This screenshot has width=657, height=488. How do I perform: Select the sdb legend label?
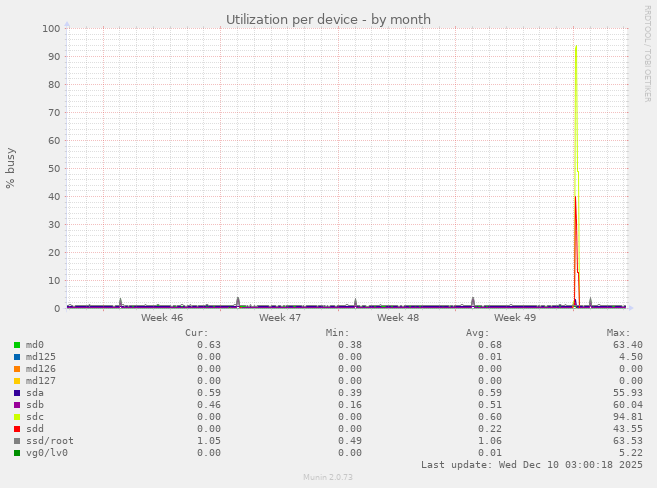[x=35, y=405]
